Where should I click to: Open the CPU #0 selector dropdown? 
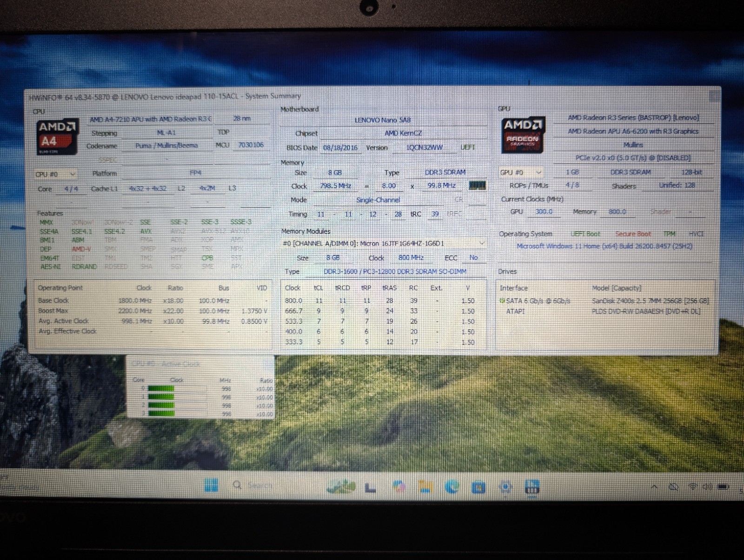point(55,174)
